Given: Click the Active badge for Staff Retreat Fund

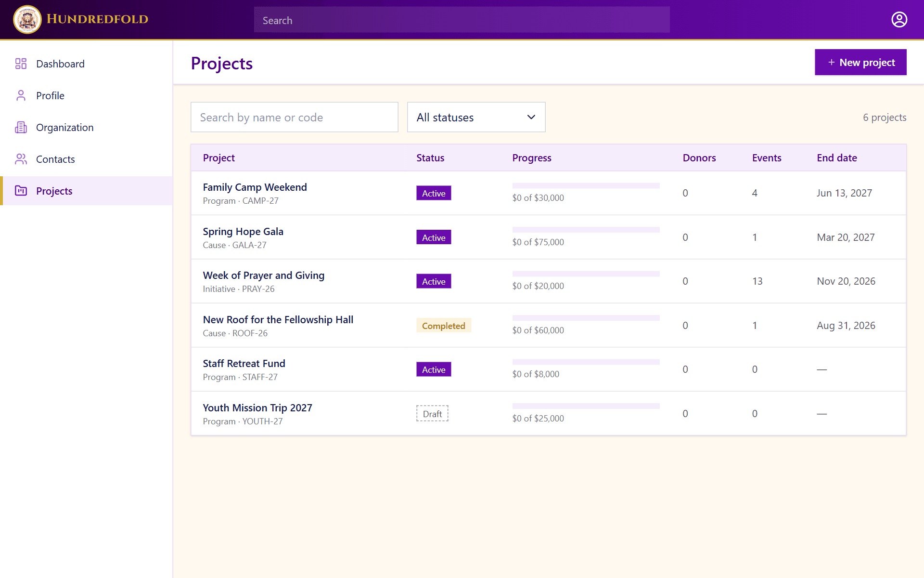Looking at the screenshot, I should [x=434, y=369].
